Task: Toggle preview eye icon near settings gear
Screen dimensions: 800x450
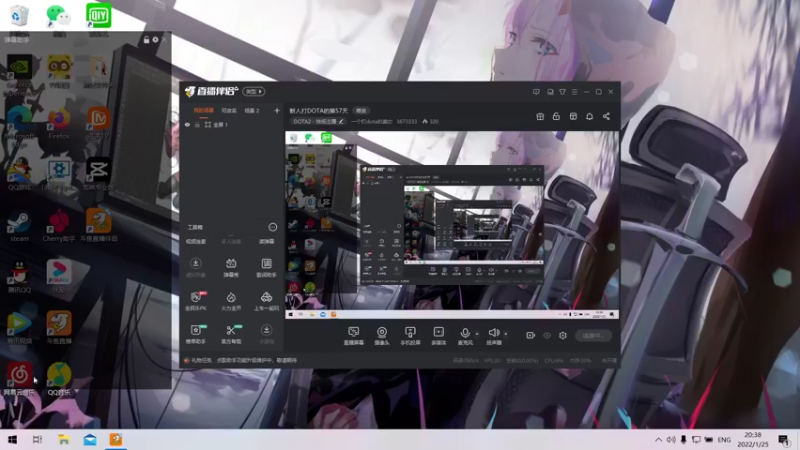Action: (546, 335)
